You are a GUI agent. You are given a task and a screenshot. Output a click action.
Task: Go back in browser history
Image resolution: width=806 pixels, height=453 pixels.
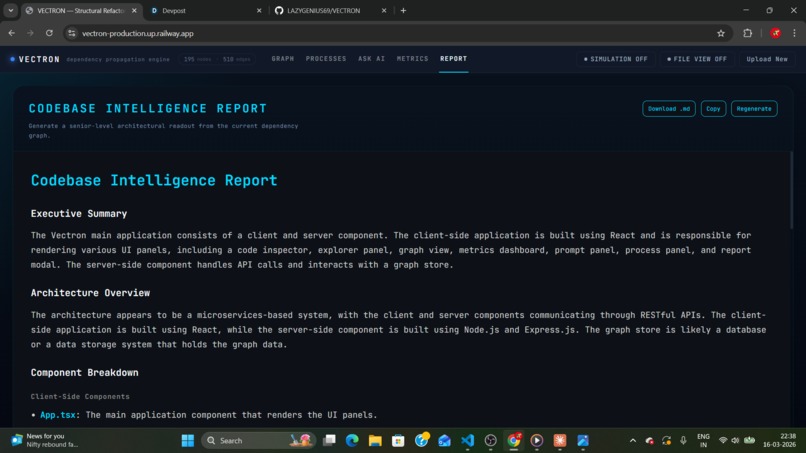(x=11, y=33)
